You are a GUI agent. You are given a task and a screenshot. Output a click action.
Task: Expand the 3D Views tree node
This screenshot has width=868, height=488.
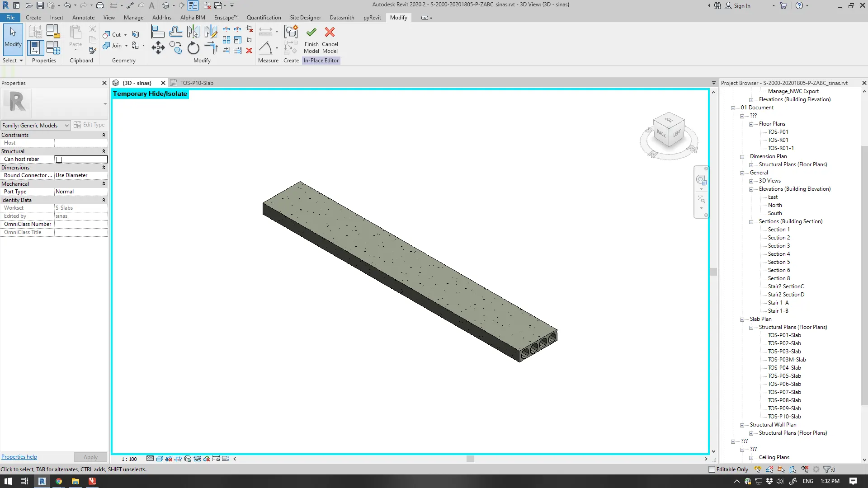pos(751,181)
